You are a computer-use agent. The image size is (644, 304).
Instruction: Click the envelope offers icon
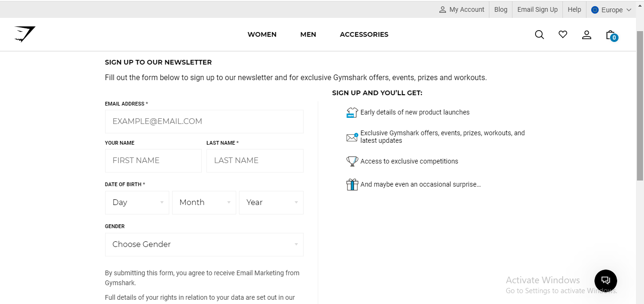(x=352, y=137)
